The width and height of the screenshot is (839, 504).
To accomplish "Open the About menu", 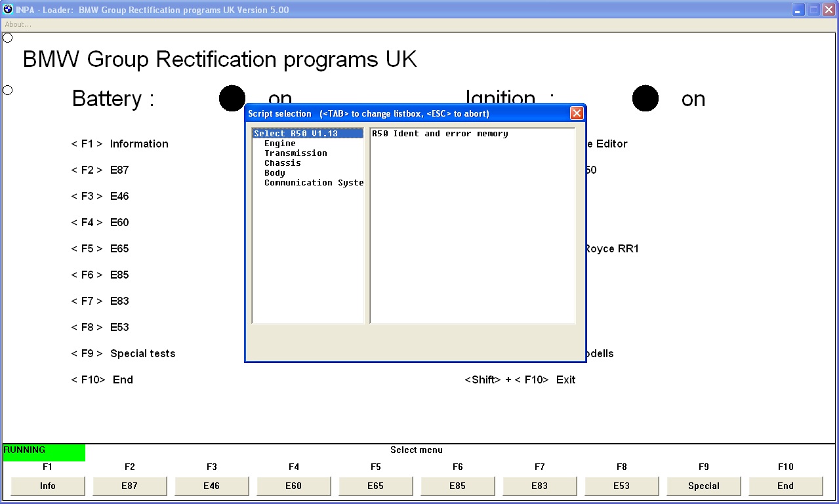I will coord(18,24).
